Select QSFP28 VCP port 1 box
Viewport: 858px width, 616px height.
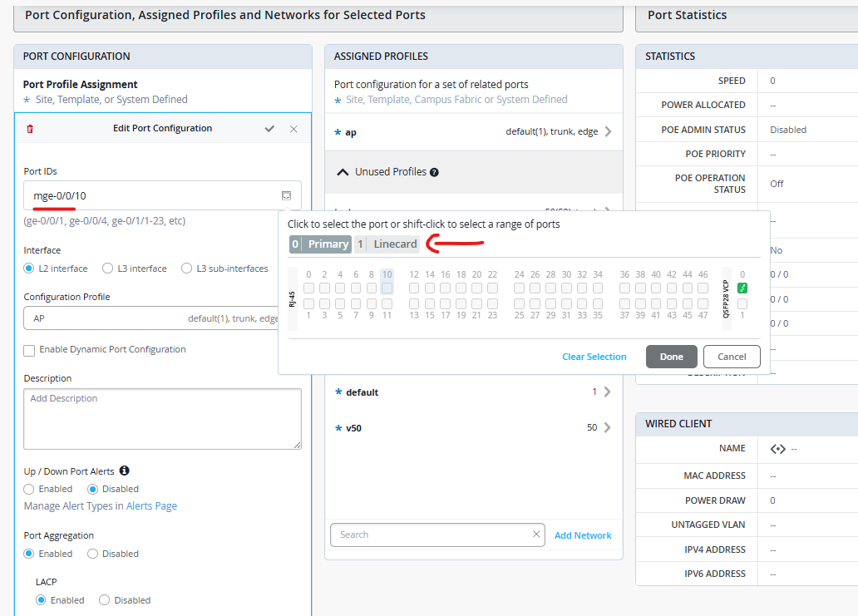coord(742,303)
